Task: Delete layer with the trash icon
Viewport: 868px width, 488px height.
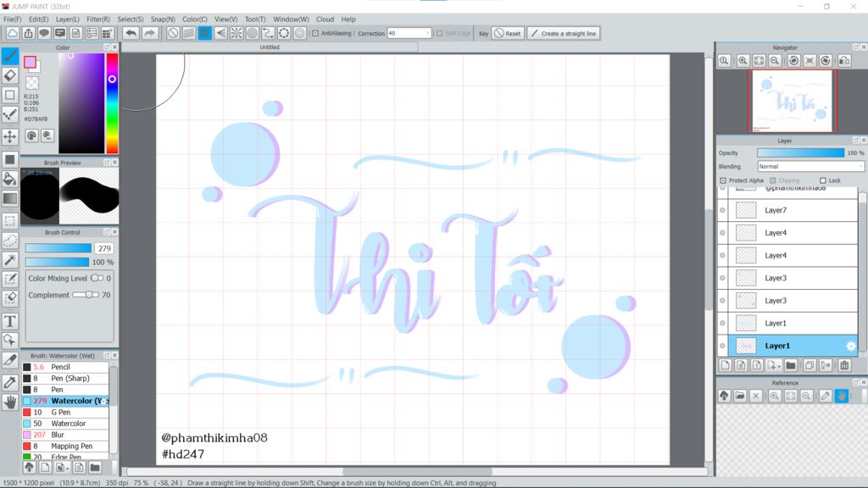Action: (844, 365)
